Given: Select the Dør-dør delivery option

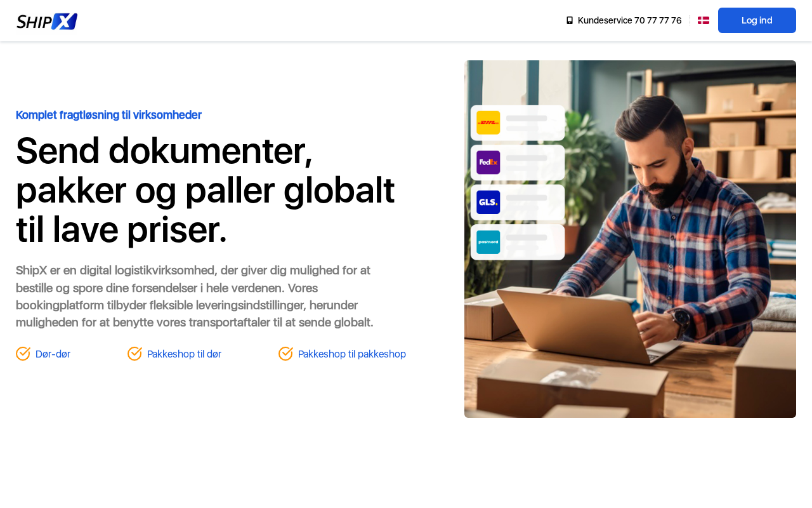Looking at the screenshot, I should click(x=53, y=354).
